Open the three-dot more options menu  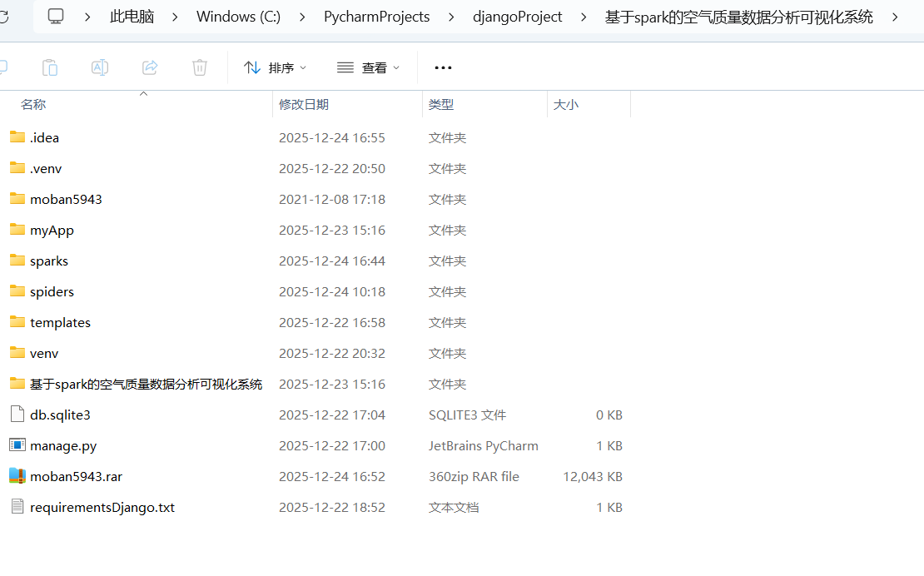443,67
